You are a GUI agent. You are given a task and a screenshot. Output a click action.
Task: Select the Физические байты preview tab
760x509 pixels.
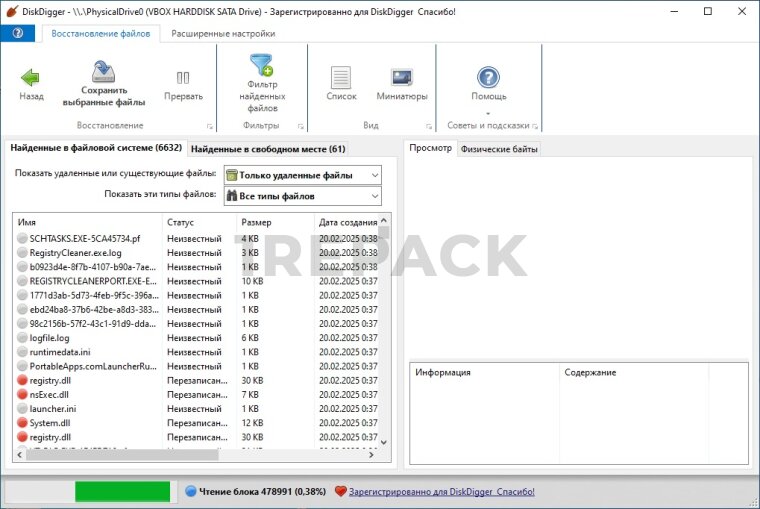[499, 149]
